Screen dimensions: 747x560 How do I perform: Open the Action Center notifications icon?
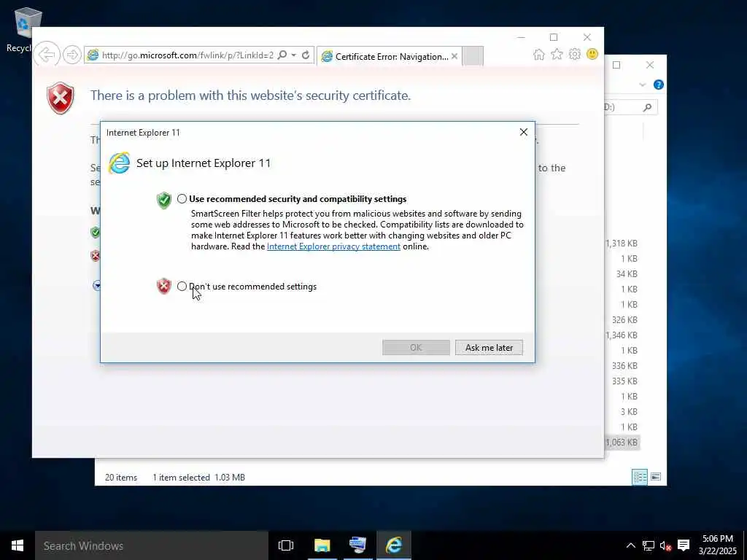point(684,545)
